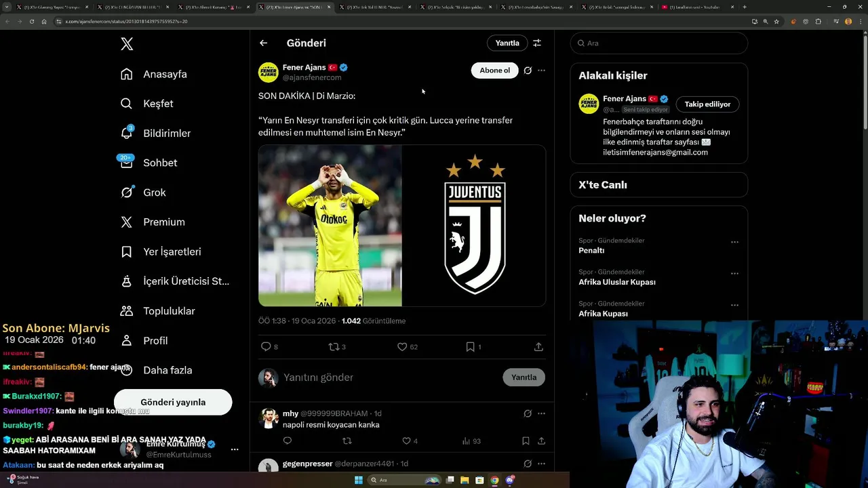Like mhy's comment with 4 likes
Image resolution: width=868 pixels, height=488 pixels.
pos(407,441)
